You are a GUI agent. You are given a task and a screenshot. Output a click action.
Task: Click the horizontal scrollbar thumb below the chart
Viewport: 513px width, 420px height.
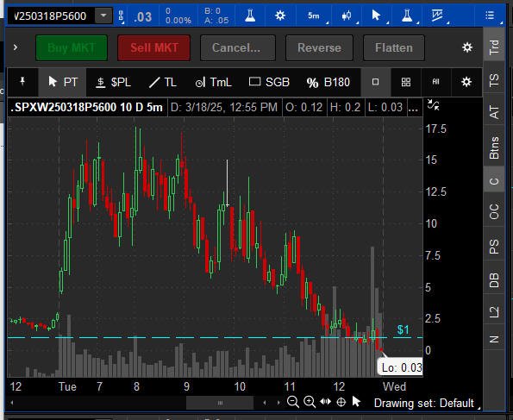click(x=220, y=403)
